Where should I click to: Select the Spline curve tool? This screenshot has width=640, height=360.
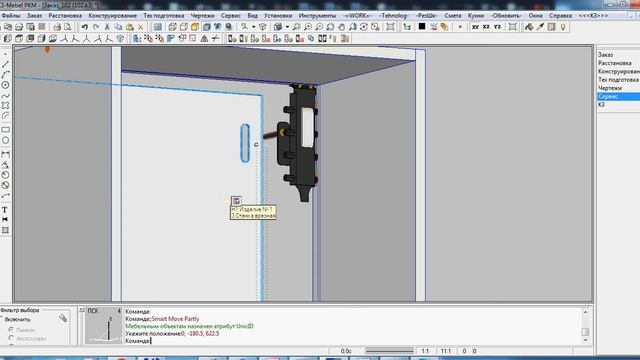tap(5, 96)
